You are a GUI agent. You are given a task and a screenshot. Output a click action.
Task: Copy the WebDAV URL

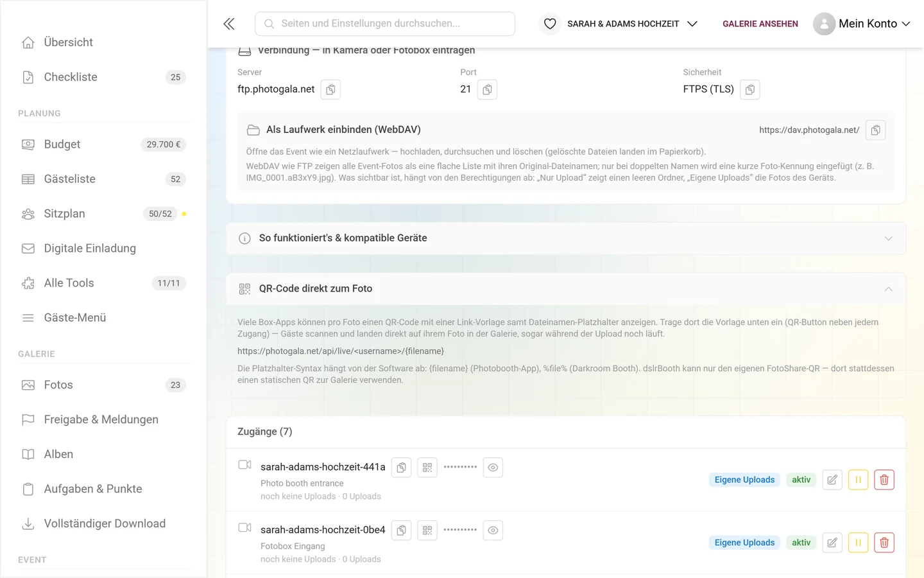tap(876, 130)
